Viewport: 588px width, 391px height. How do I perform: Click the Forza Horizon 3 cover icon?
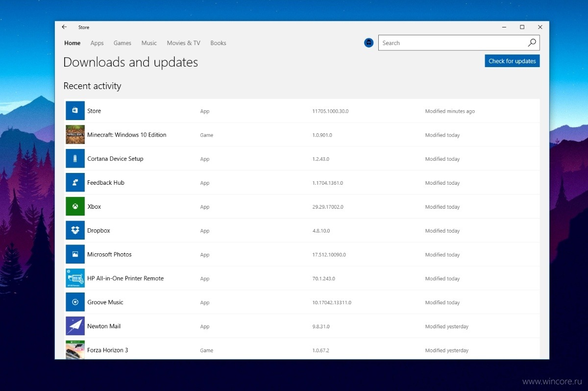(x=75, y=350)
